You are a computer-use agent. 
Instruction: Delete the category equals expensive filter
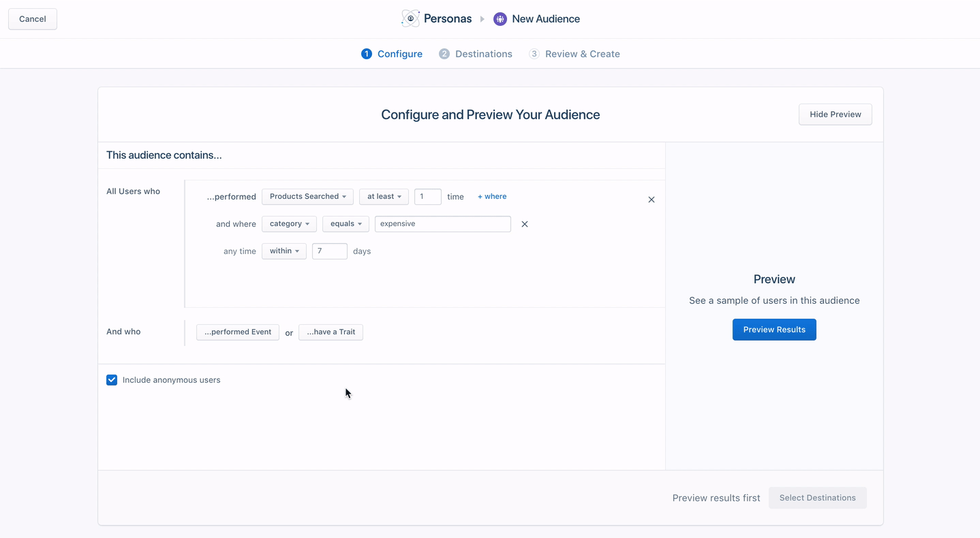pyautogui.click(x=525, y=224)
